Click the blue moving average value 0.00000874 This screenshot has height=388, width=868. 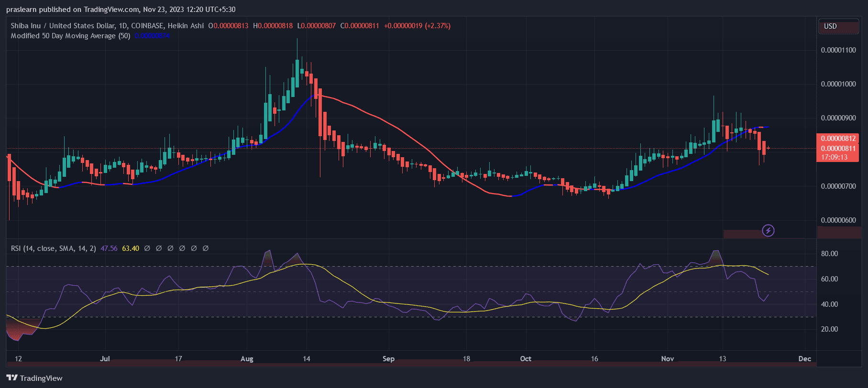(152, 36)
